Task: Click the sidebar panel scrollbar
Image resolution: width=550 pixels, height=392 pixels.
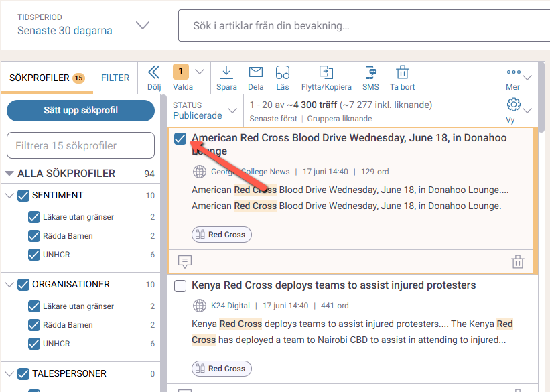Action: tap(163, 242)
